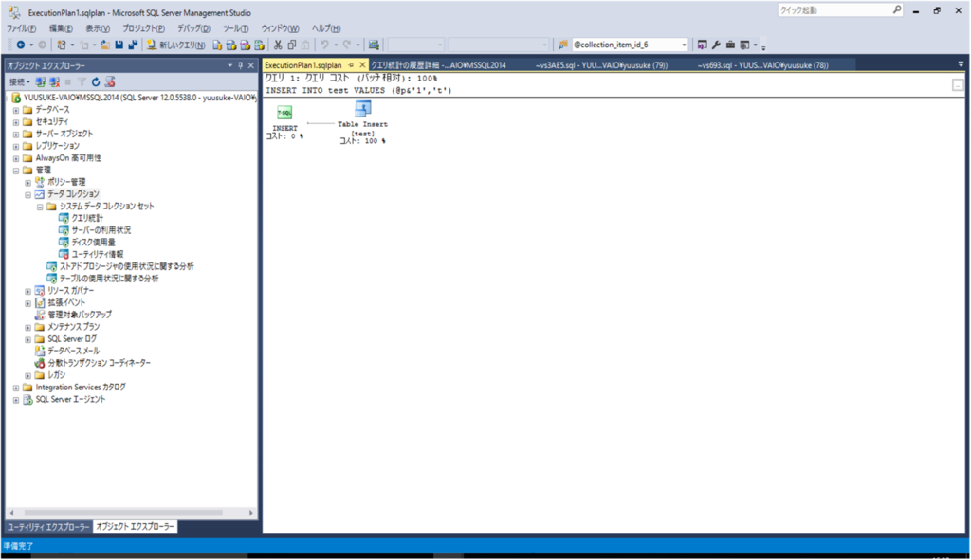Click the connect object explorer icon

[41, 81]
